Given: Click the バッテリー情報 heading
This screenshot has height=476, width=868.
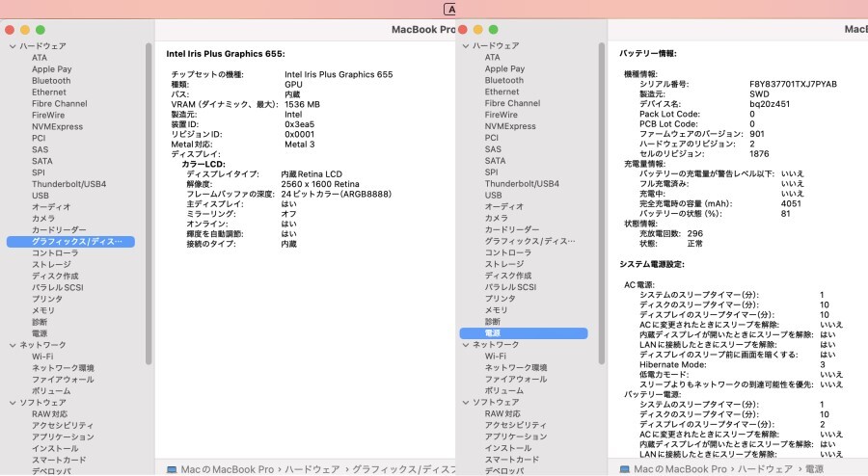Looking at the screenshot, I should pos(648,54).
